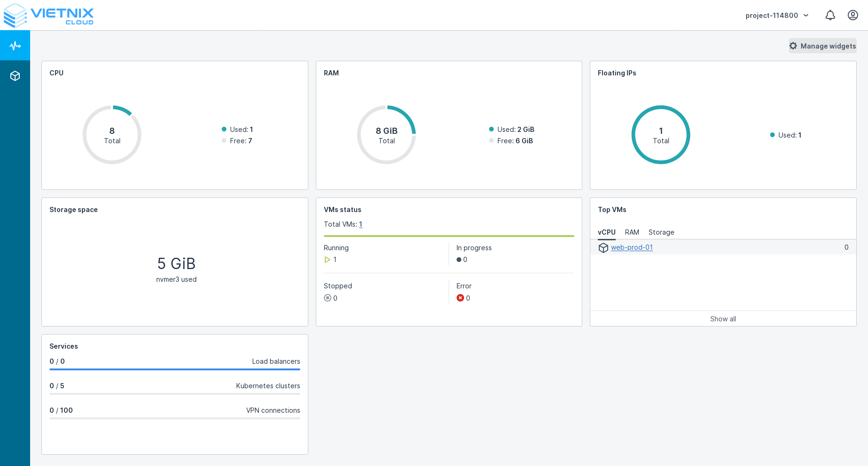Click the Floating IPs usage circle
The image size is (868, 466).
(x=660, y=135)
